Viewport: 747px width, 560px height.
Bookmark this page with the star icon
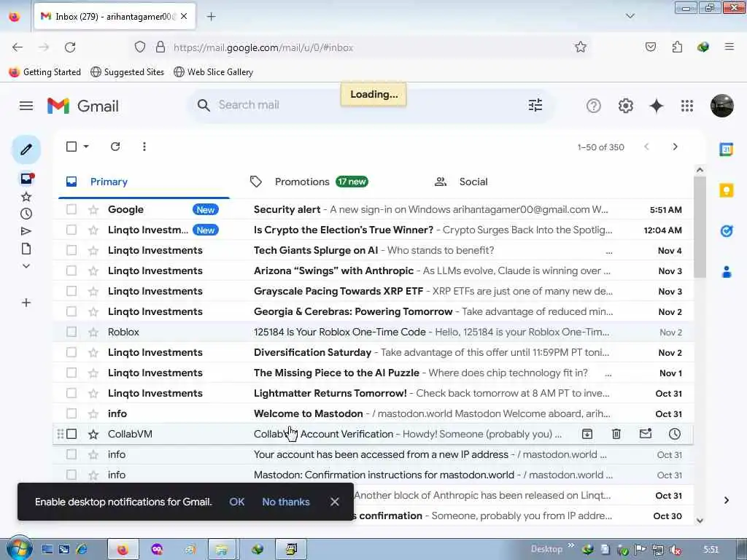pos(580,47)
